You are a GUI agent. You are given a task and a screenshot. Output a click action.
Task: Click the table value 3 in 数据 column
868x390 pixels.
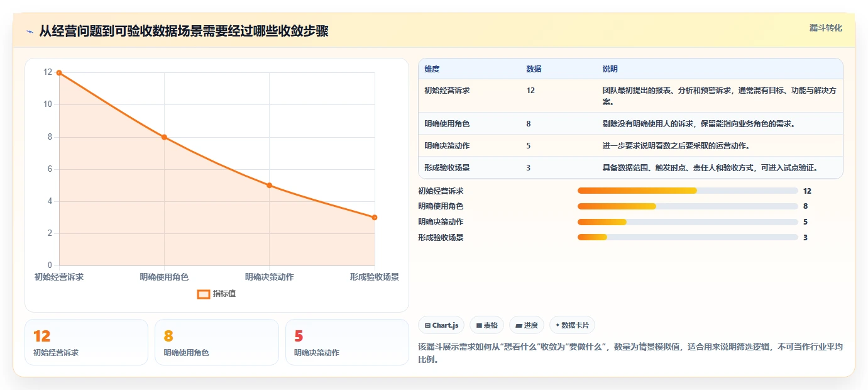point(529,168)
